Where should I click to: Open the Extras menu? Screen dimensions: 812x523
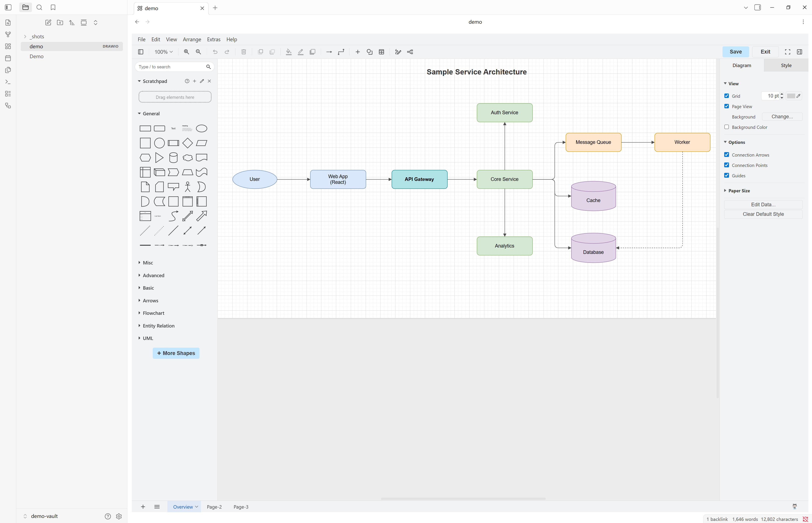(214, 39)
